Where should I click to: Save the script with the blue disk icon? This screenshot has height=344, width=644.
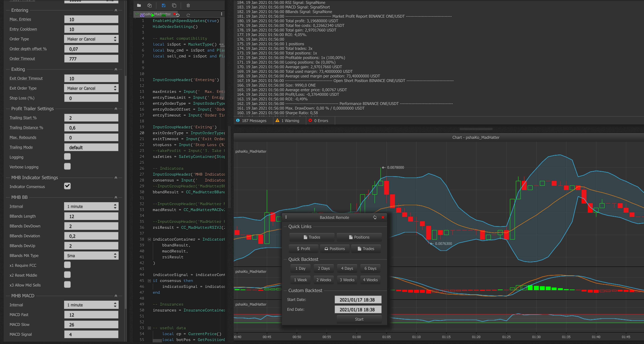(x=163, y=5)
